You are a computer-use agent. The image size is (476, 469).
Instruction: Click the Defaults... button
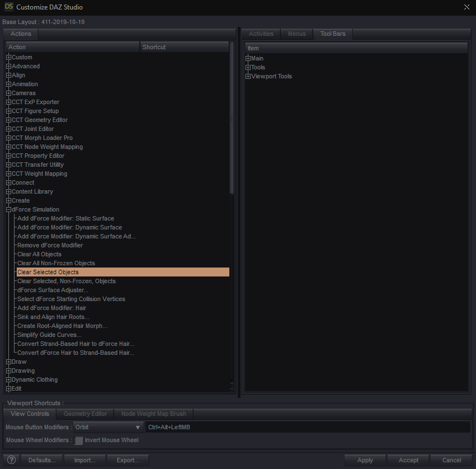[42, 460]
